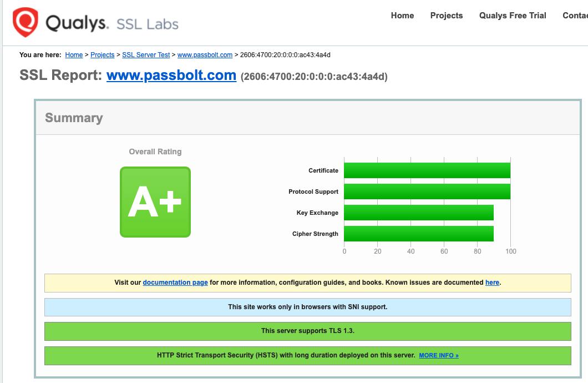The image size is (588, 383).
Task: Click the 'Overall Rating' label
Action: pos(155,152)
